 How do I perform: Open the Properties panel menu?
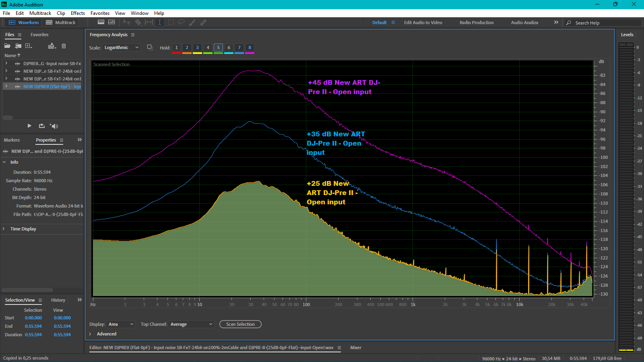click(x=62, y=140)
